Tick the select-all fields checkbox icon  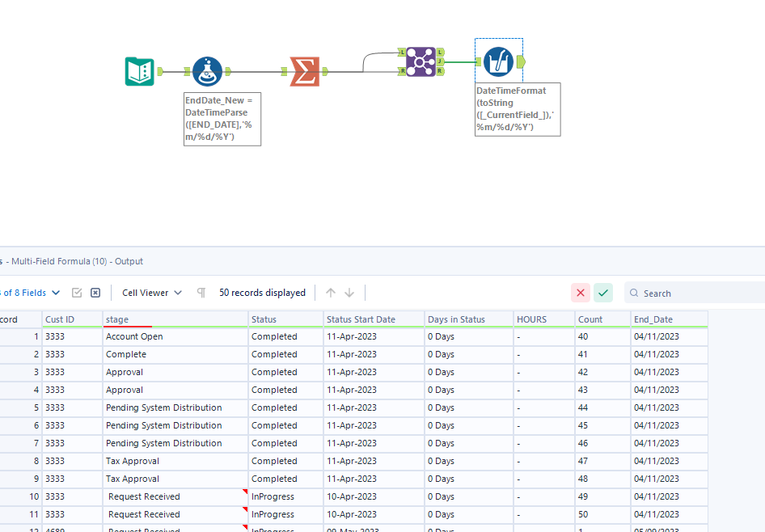77,293
